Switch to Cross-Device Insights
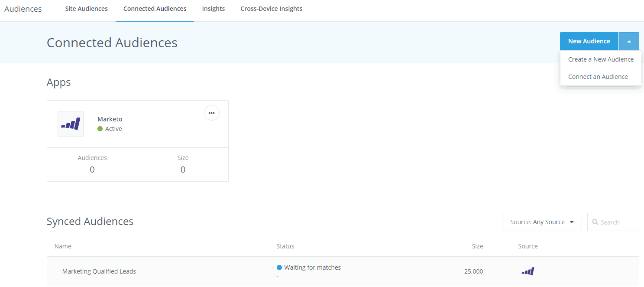Viewport: 644px width, 287px height. 271,8
